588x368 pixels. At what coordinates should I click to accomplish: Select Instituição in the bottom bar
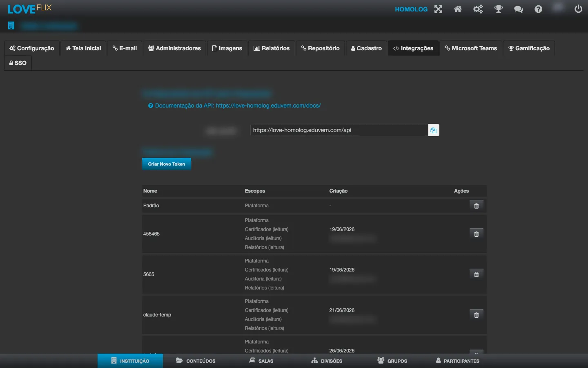[x=130, y=361]
